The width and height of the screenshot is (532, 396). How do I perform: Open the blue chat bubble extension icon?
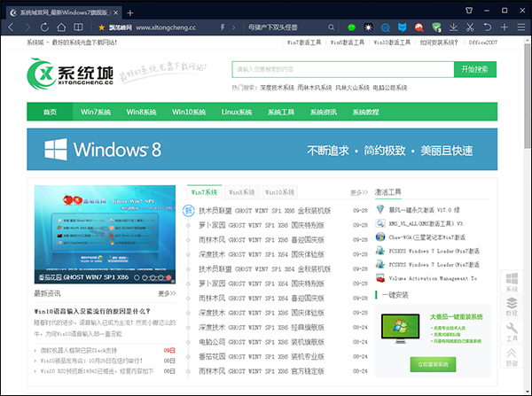pos(385,27)
